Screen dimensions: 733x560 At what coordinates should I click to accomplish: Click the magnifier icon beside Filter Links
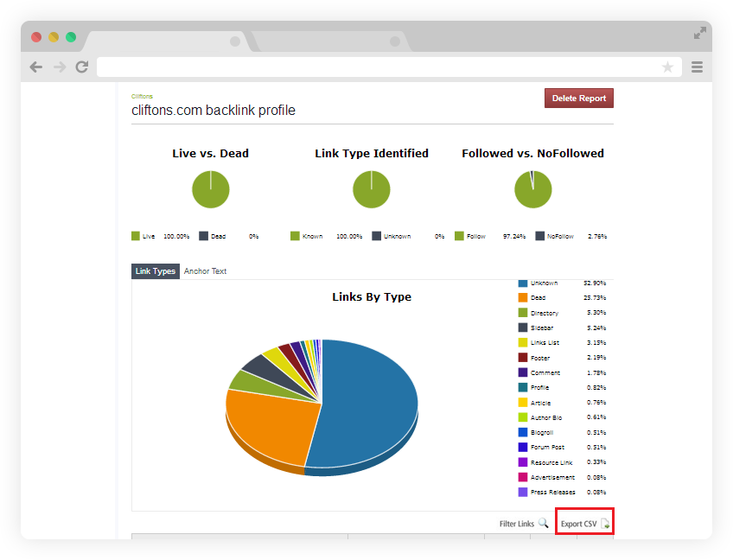(x=543, y=523)
